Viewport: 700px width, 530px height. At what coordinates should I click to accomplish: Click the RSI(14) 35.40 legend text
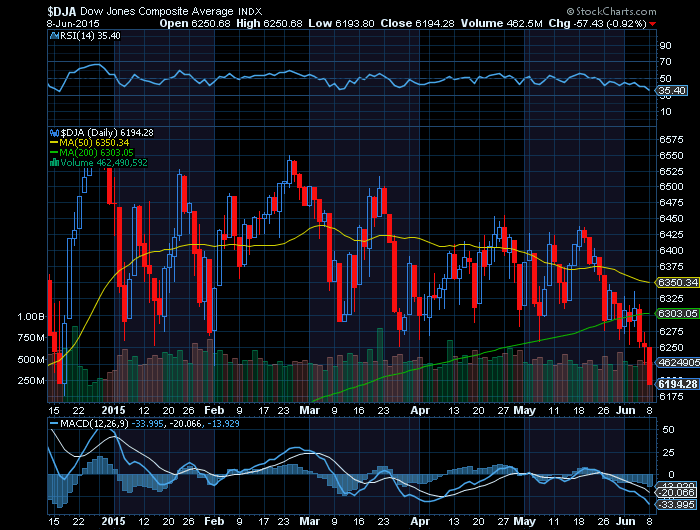(x=90, y=36)
